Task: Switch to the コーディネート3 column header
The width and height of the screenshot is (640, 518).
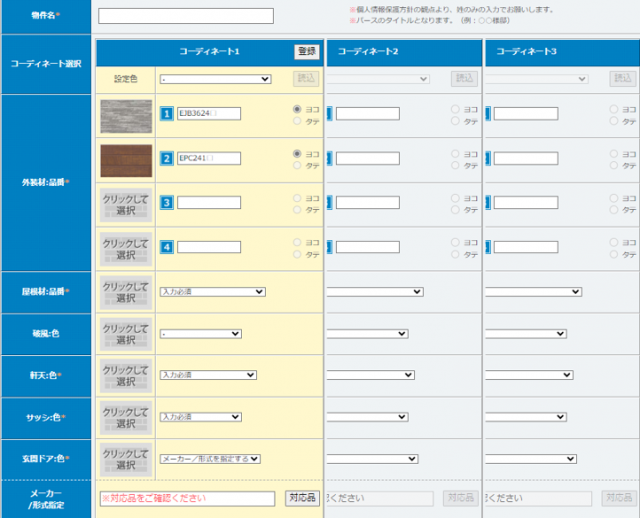Action: 526,51
